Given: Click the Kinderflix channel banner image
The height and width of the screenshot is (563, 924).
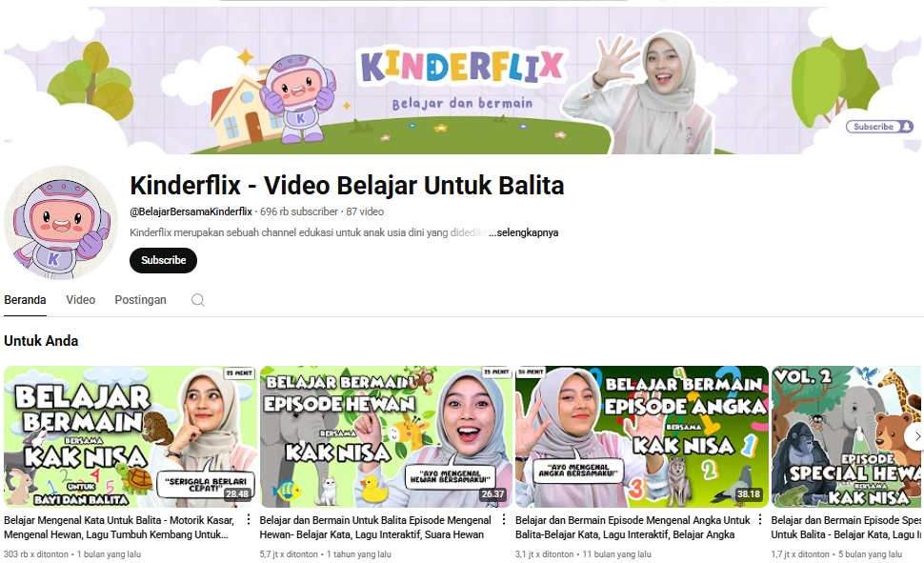Looking at the screenshot, I should [x=462, y=81].
